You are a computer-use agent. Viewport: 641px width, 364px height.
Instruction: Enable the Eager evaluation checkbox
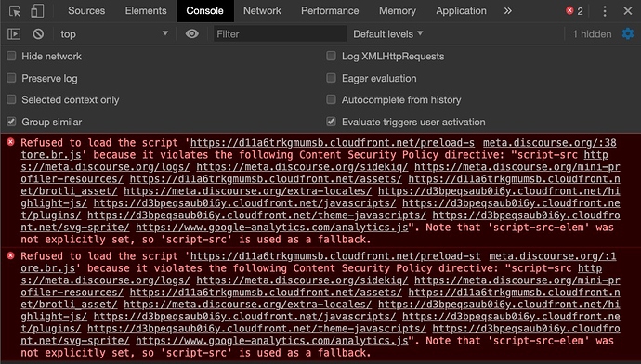tap(331, 78)
